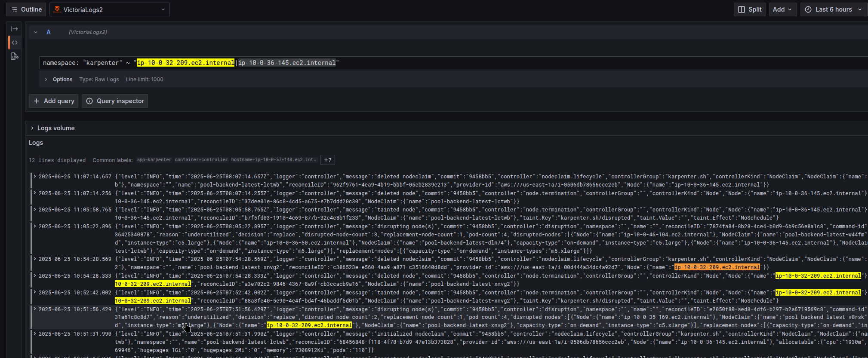The width and height of the screenshot is (868, 358).
Task: Click the Type: Raw Logs option text
Action: [99, 80]
